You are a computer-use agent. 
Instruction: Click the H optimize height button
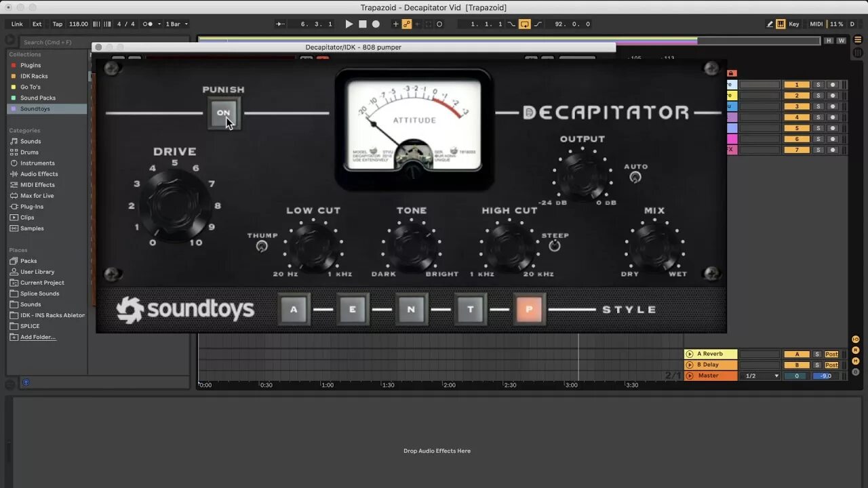[x=829, y=41]
